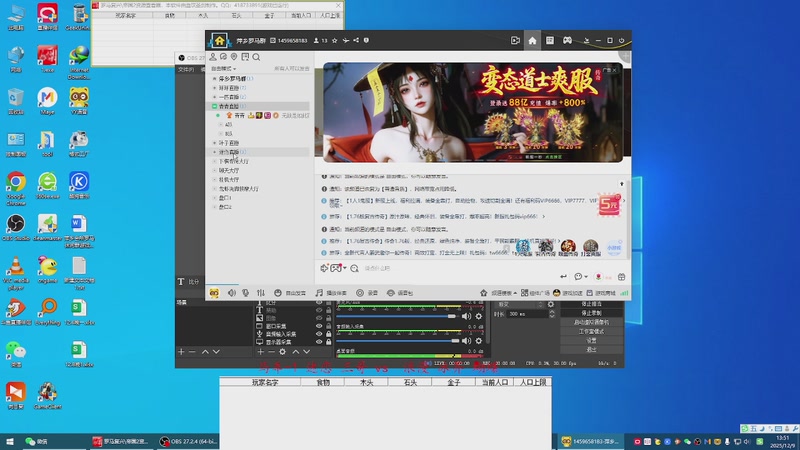This screenshot has height=450, width=800.
Task: Click the speaker icon in YY bottom toolbar
Action: pyautogui.click(x=232, y=293)
